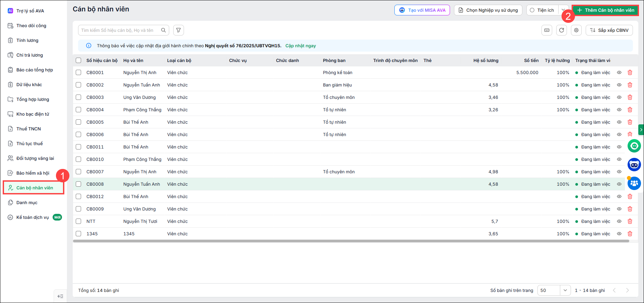Open the community group icon
644x303 pixels.
click(x=634, y=183)
